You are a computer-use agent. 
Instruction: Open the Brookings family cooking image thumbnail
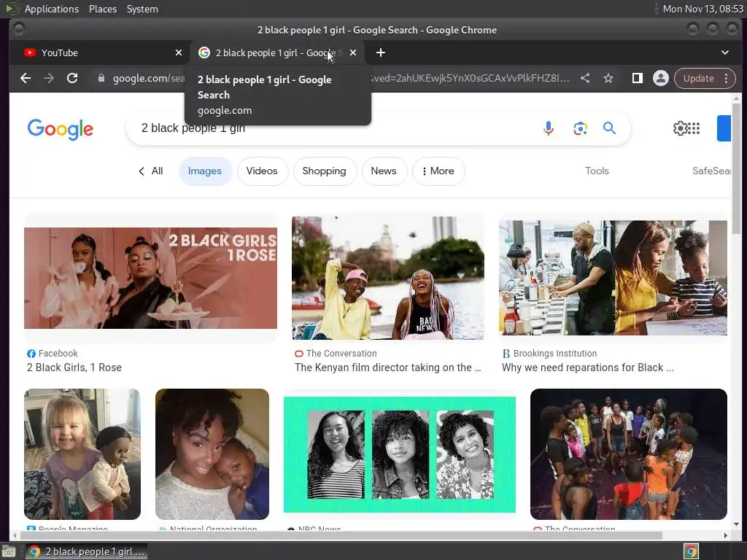pyautogui.click(x=613, y=278)
